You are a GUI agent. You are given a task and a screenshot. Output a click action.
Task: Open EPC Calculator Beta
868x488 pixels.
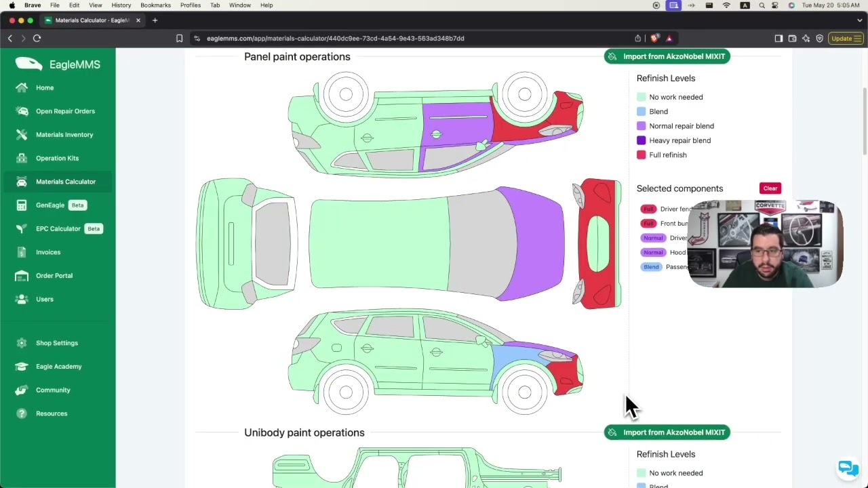coord(58,228)
